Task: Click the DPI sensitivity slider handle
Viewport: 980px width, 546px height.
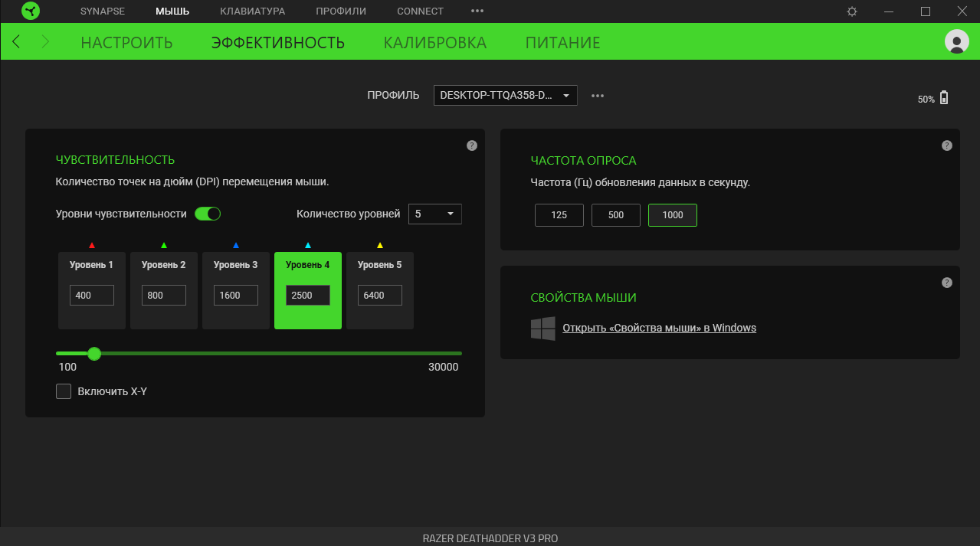Action: click(94, 353)
